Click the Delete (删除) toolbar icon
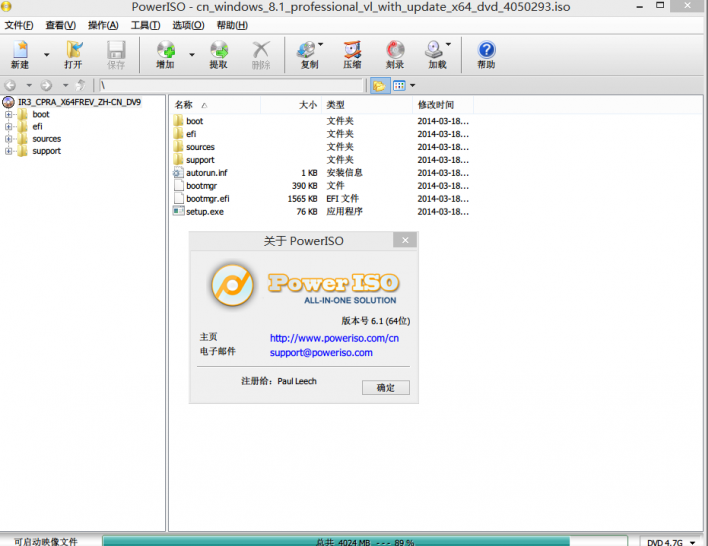This screenshot has height=546, width=708. [261, 55]
